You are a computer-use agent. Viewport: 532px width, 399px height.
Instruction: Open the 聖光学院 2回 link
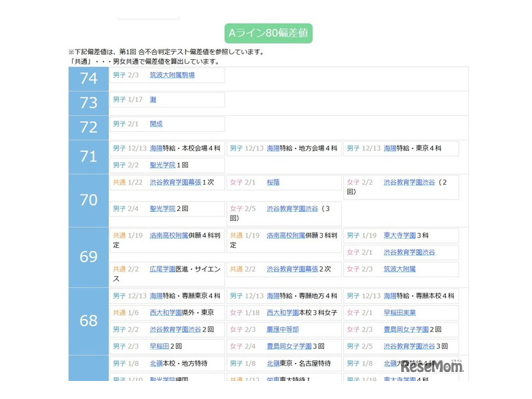(x=162, y=209)
